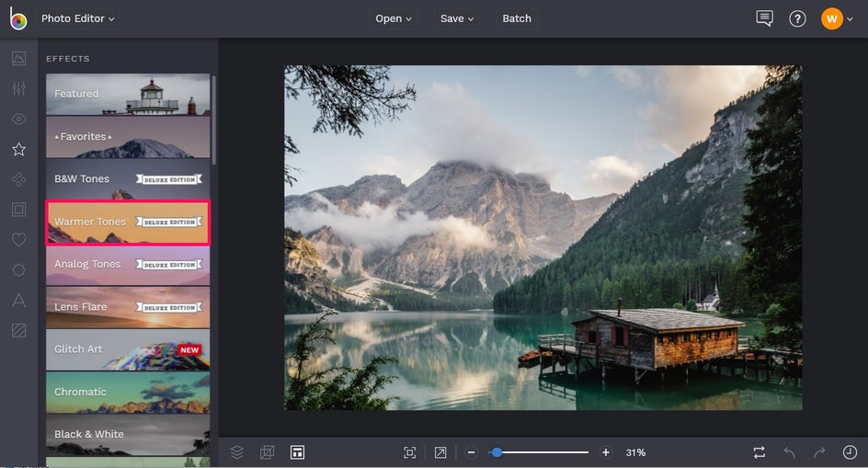Expand the Save menu
This screenshot has height=468, width=868.
(x=457, y=18)
